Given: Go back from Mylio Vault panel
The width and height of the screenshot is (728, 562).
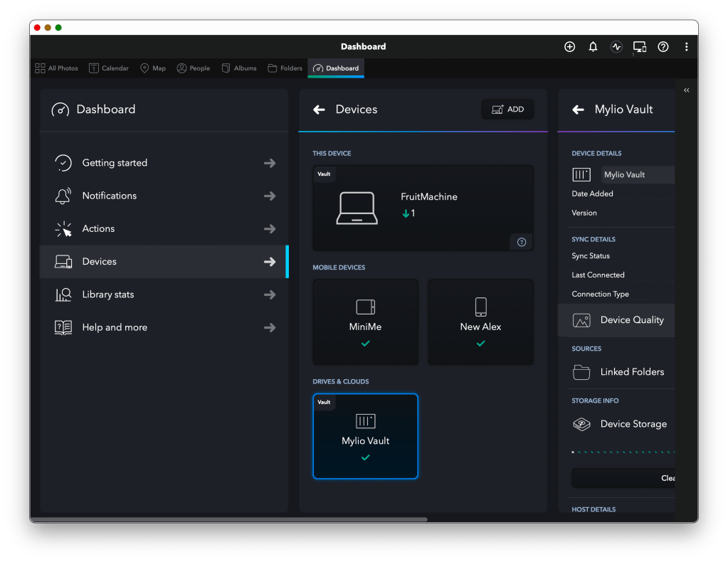Looking at the screenshot, I should [579, 110].
